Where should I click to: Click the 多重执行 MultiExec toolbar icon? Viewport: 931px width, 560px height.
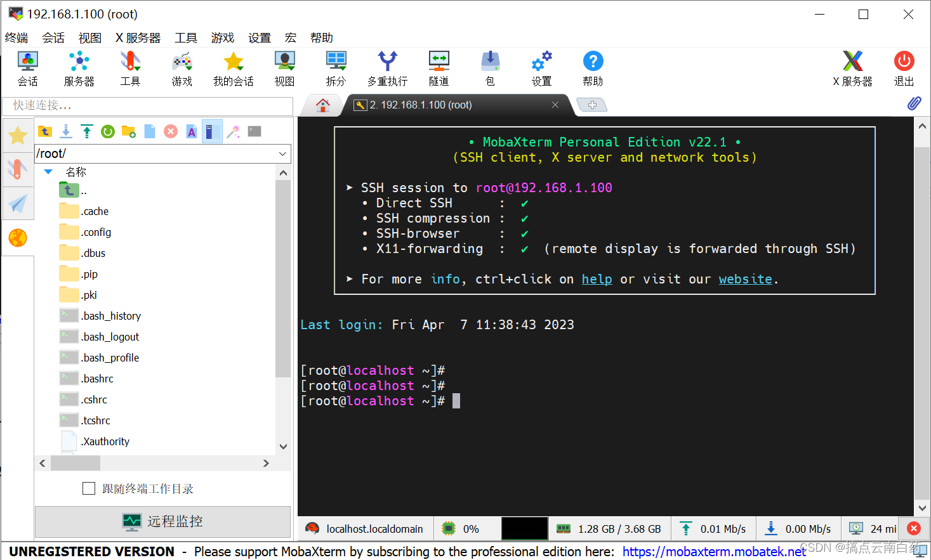click(387, 68)
